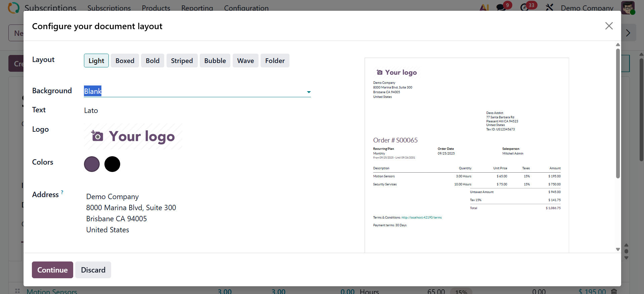Image resolution: width=644 pixels, height=294 pixels.
Task: Select the Boxed layout option
Action: [x=125, y=61]
